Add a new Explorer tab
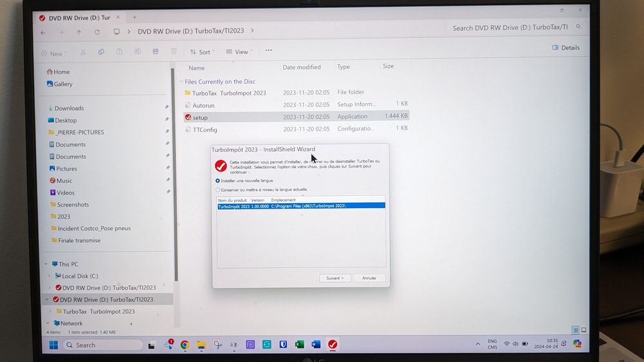This screenshot has width=644, height=362. (x=134, y=17)
